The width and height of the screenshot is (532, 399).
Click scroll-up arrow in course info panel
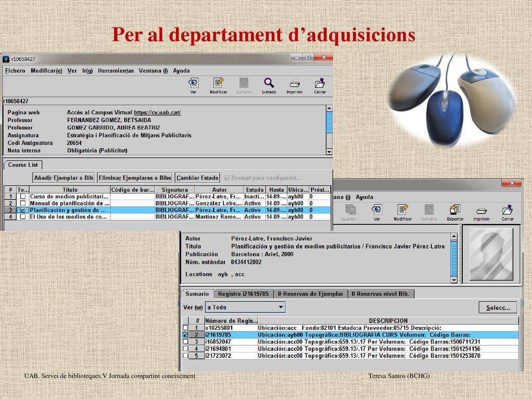329,109
